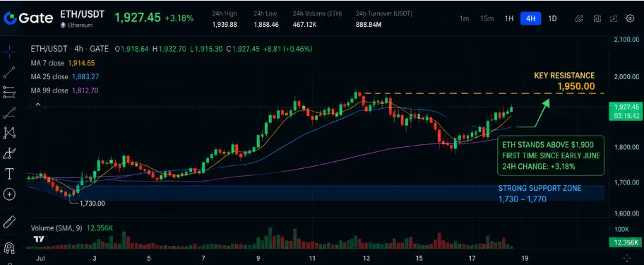Click the ETH/USDT · 4h · GATE chart title
This screenshot has height=265, width=644.
coord(69,49)
